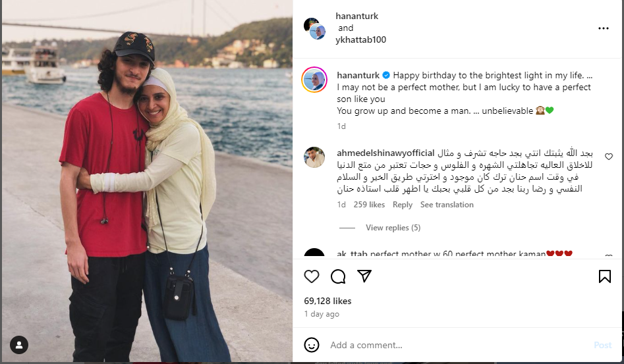Click See translation on the comment
This screenshot has height=364, width=624.
pos(447,205)
